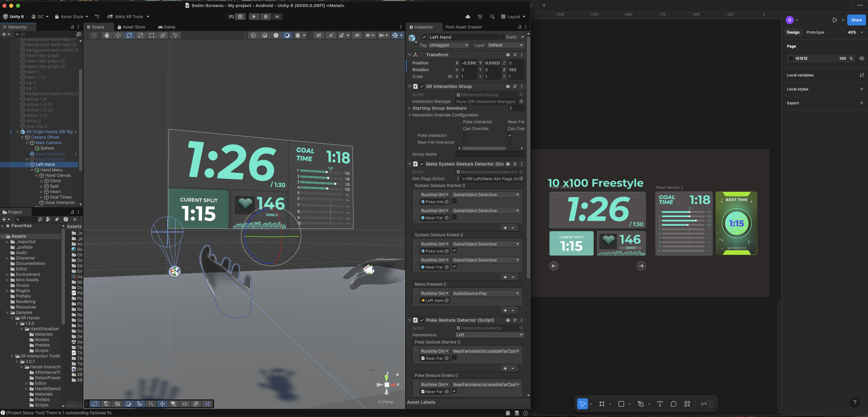Collapse the Transform component foldout

tap(410, 55)
